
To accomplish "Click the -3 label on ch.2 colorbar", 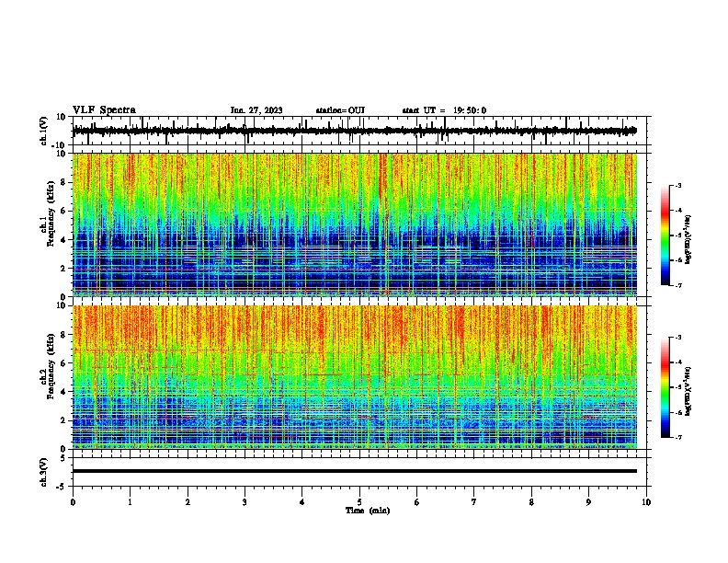I will tap(677, 338).
